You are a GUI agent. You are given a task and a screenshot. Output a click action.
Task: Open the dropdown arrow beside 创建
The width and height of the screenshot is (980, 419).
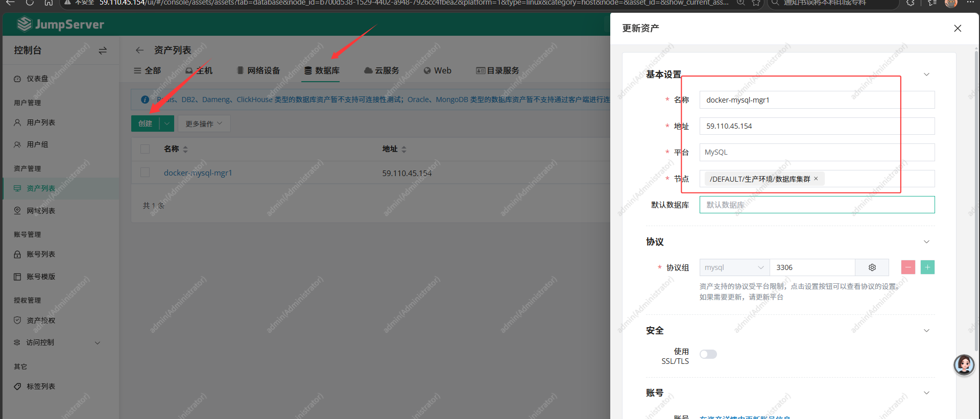[x=167, y=124]
